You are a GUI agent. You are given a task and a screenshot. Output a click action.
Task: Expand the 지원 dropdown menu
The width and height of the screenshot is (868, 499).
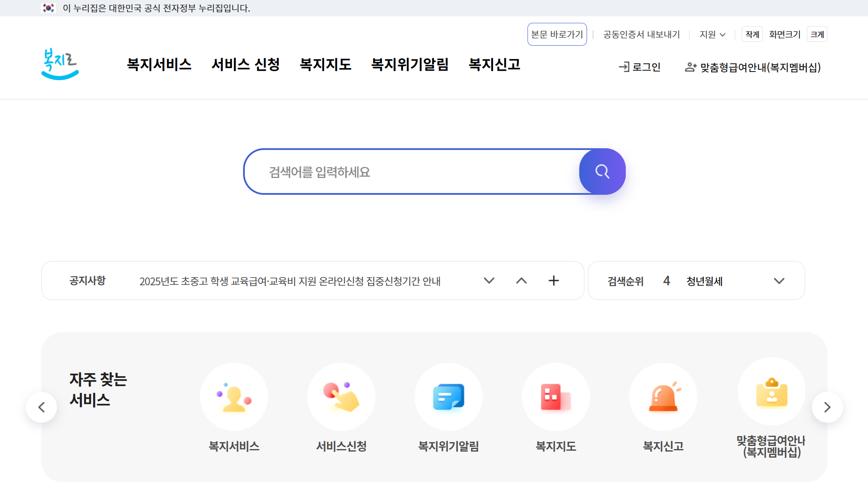coord(712,34)
